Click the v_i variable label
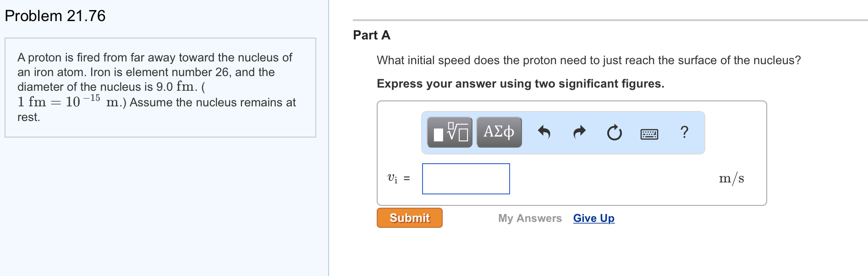The width and height of the screenshot is (868, 276). [x=393, y=178]
